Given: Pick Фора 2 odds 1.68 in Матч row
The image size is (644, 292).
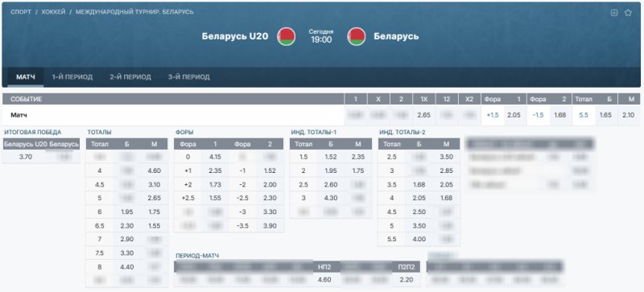Looking at the screenshot, I should 560,115.
